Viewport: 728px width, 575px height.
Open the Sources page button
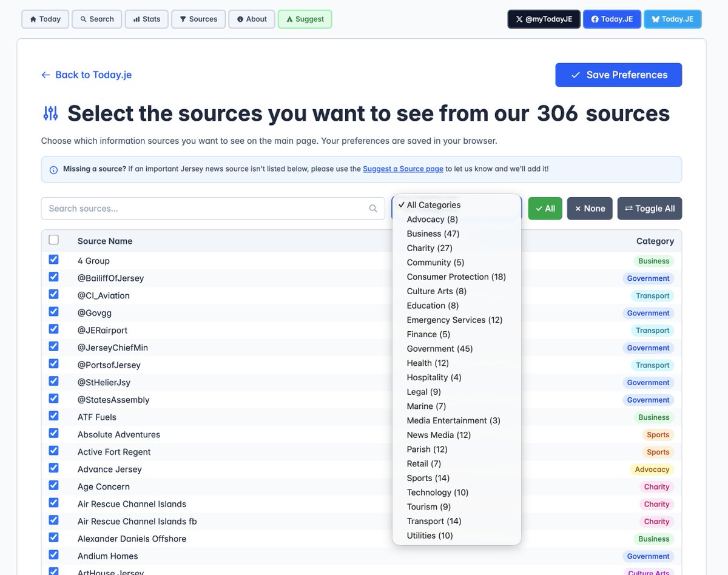198,19
